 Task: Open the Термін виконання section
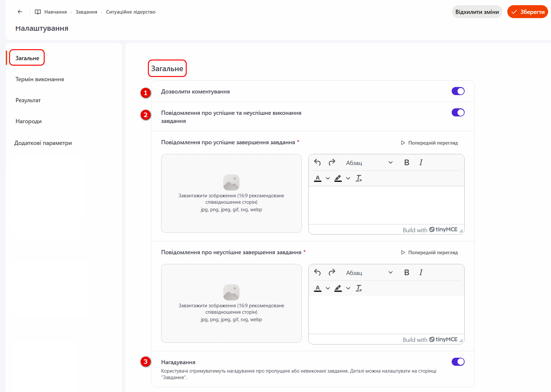coord(40,79)
